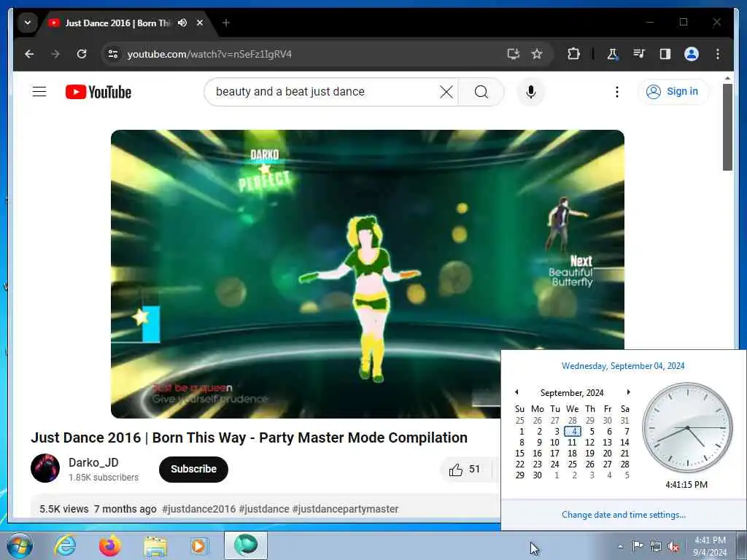The height and width of the screenshot is (560, 747).
Task: Select September 18 in the calendar
Action: tap(573, 454)
